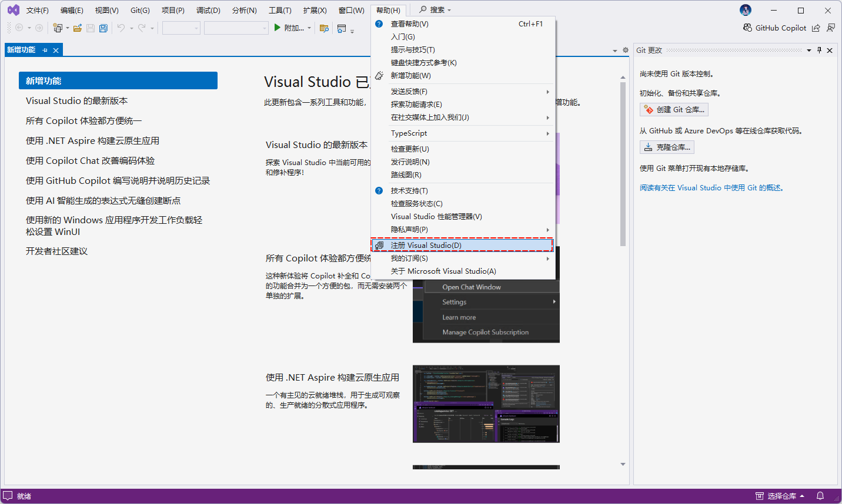This screenshot has height=504, width=842.
Task: Click the Live Share icon
Action: click(x=816, y=28)
